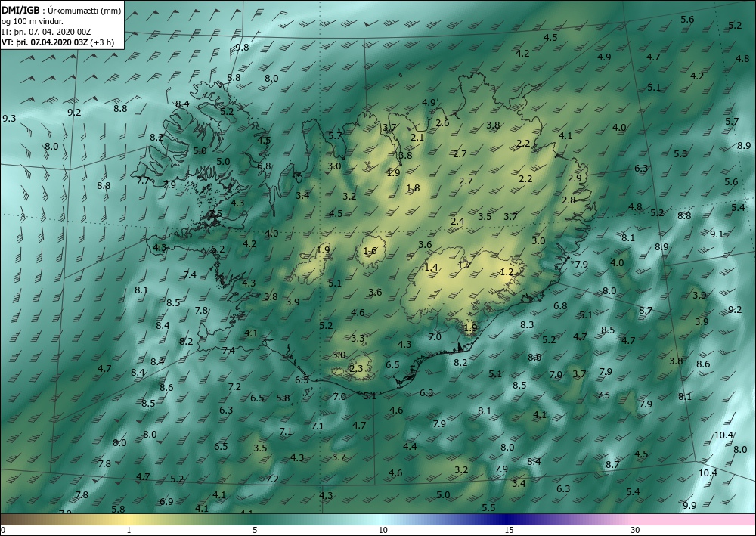
Task: Pick the pale yellow colorbar section above label 1
Action: [129, 519]
